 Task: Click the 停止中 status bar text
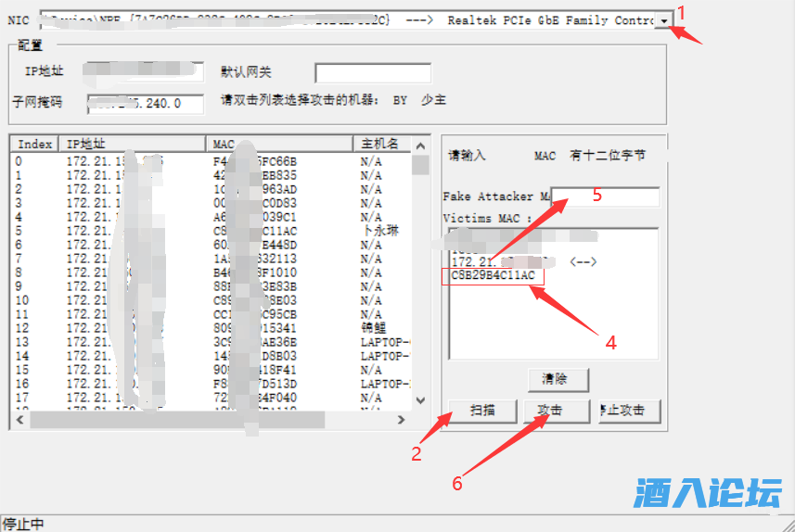pos(23,524)
